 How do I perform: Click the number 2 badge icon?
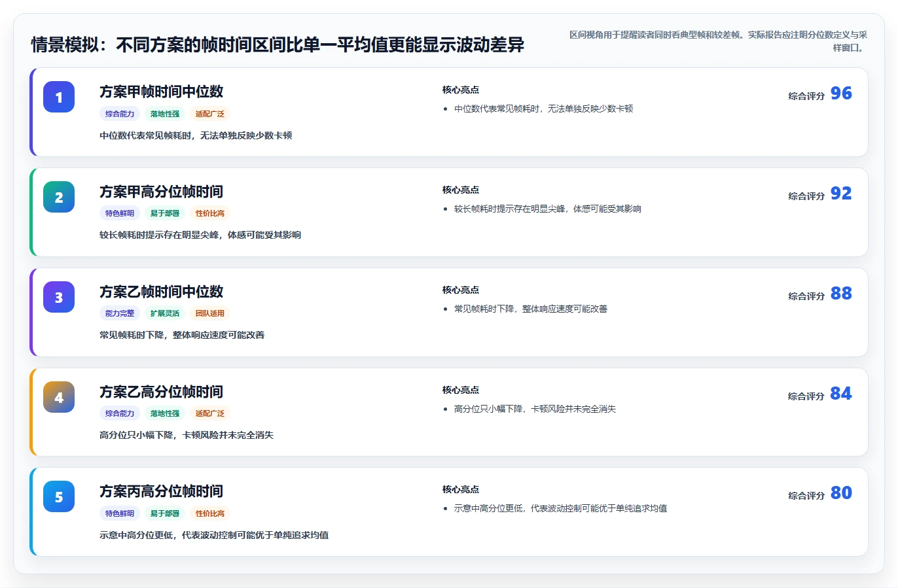tap(59, 197)
